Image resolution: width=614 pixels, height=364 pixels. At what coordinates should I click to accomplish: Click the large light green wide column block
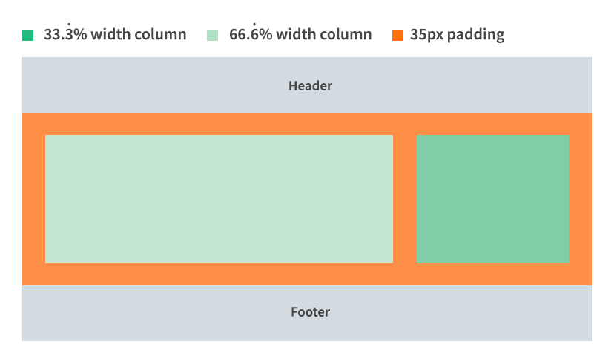click(219, 199)
